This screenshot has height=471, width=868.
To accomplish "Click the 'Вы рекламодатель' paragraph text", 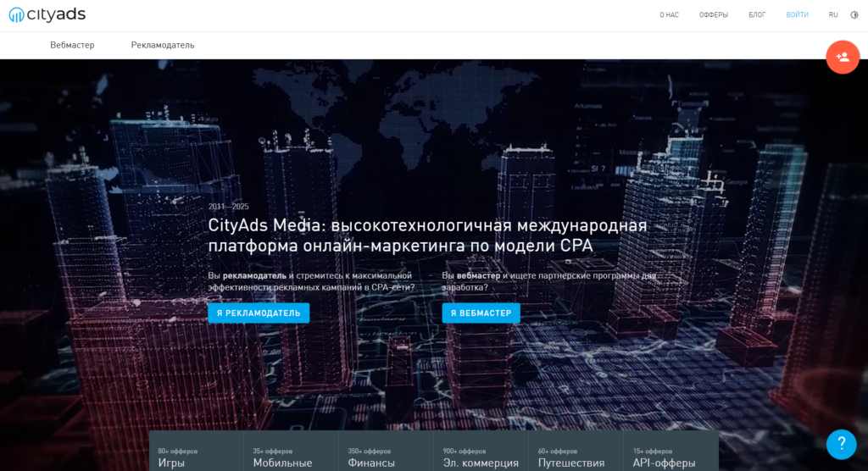I will (311, 281).
